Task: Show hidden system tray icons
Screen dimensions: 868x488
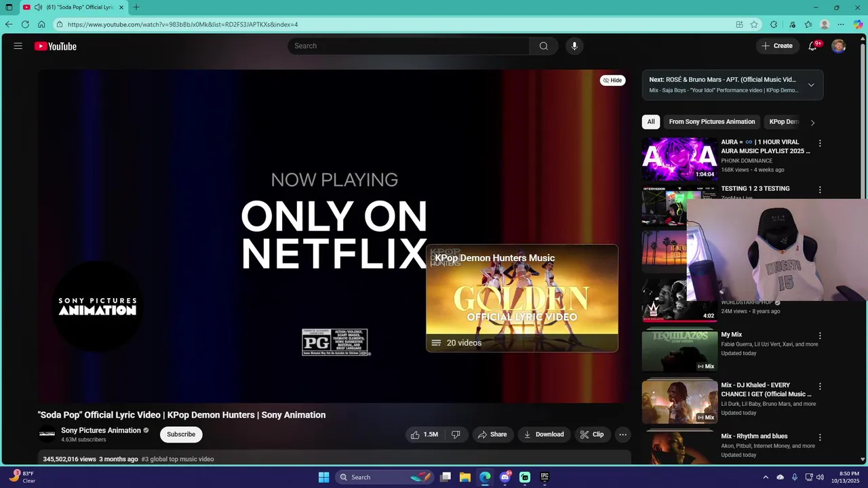Action: [x=766, y=477]
